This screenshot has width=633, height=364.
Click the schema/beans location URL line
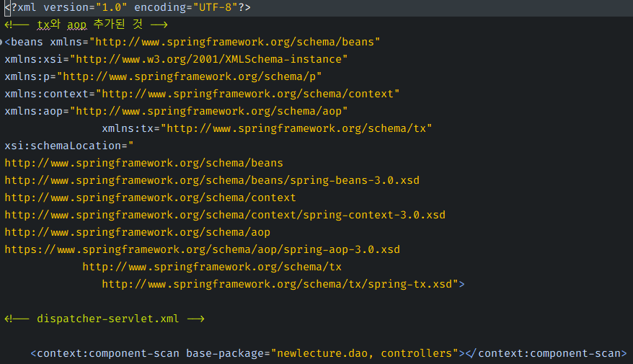pos(143,163)
